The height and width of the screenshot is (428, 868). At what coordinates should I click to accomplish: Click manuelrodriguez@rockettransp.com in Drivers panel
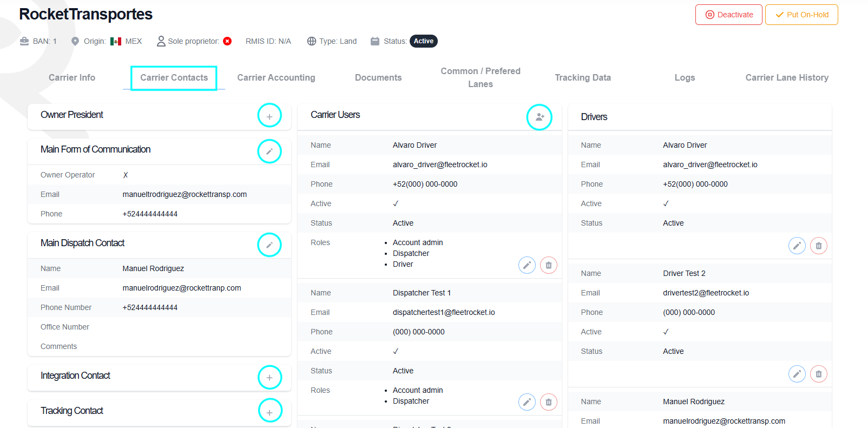724,421
